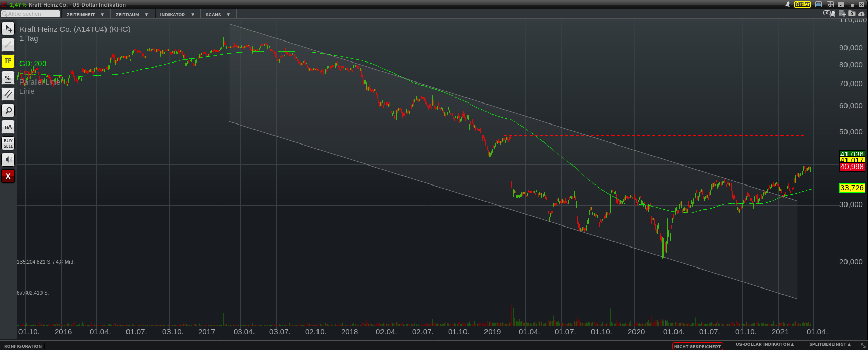Viewport: 868px width, 350px height.
Task: Click the Aktie suchen search field
Action: [31, 14]
